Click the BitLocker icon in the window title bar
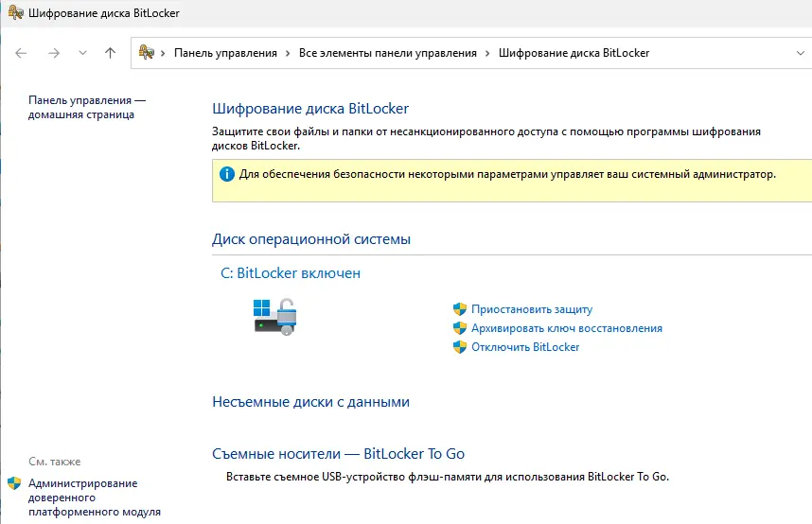Image resolution: width=812 pixels, height=524 pixels. tap(13, 13)
